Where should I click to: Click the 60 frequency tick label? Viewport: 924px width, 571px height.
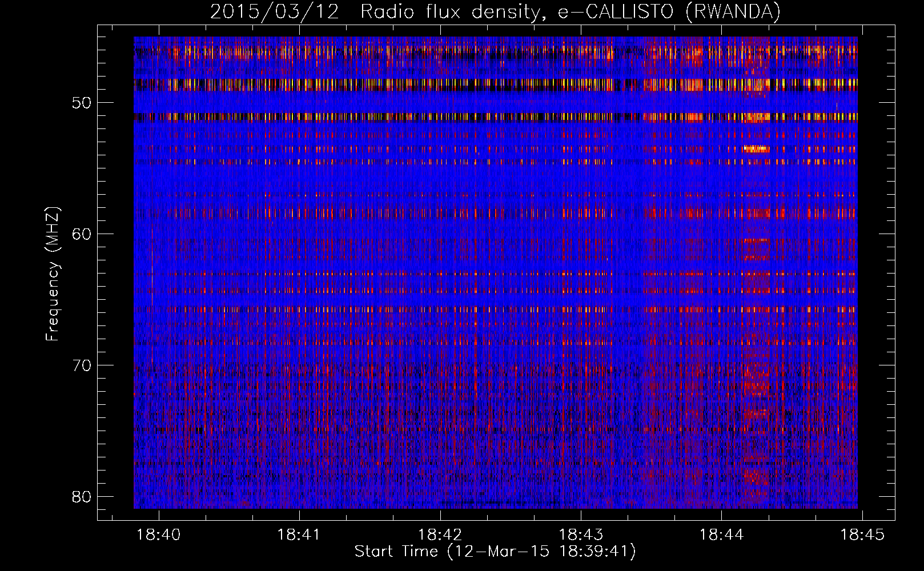pos(82,234)
